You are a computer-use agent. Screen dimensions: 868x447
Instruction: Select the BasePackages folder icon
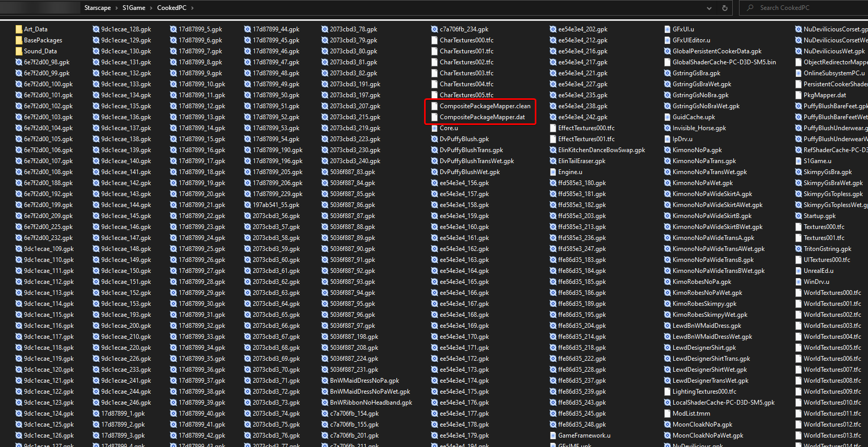tap(19, 40)
